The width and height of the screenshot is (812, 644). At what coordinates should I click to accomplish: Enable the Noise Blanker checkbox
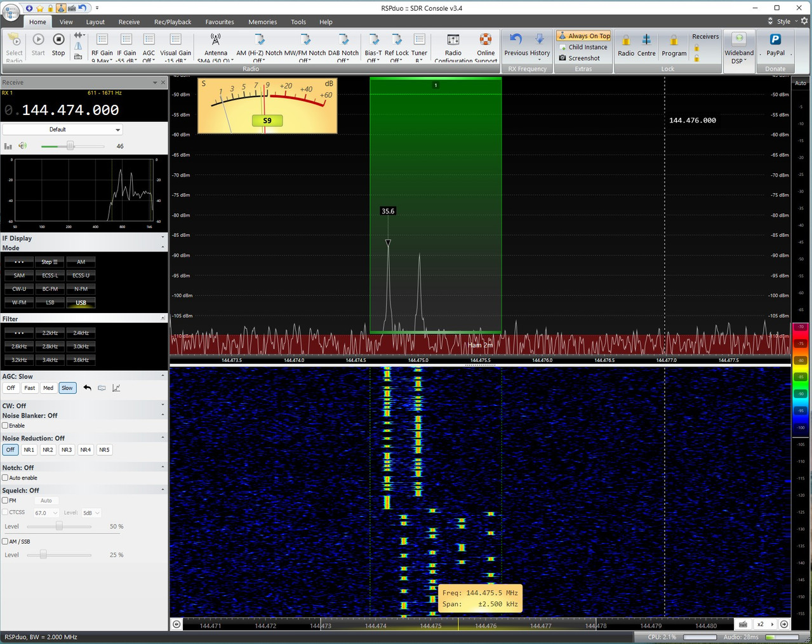5,426
